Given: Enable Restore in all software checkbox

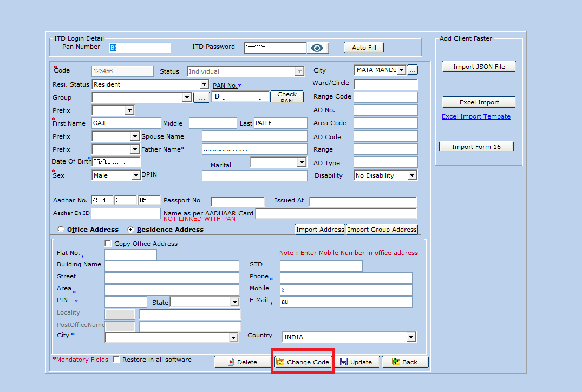Looking at the screenshot, I should coord(116,360).
